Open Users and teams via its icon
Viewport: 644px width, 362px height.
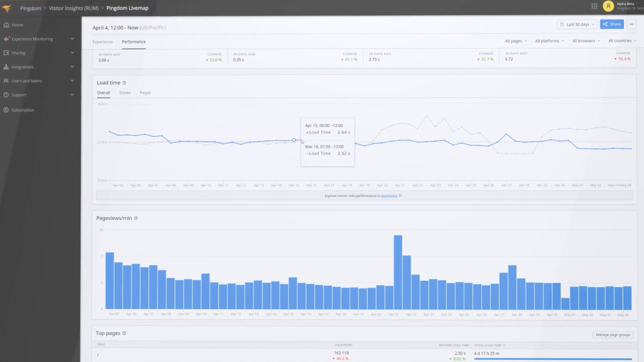[x=7, y=80]
